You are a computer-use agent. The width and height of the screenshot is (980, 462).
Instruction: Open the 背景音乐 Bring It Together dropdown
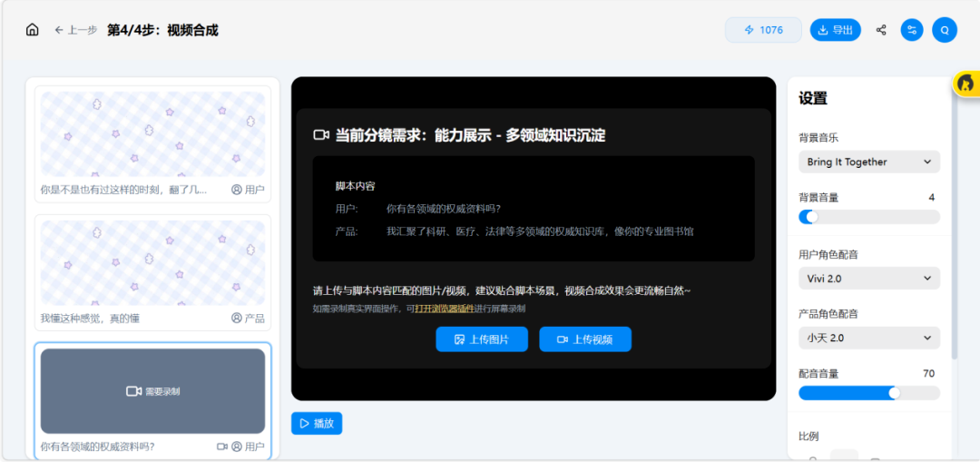click(x=869, y=162)
